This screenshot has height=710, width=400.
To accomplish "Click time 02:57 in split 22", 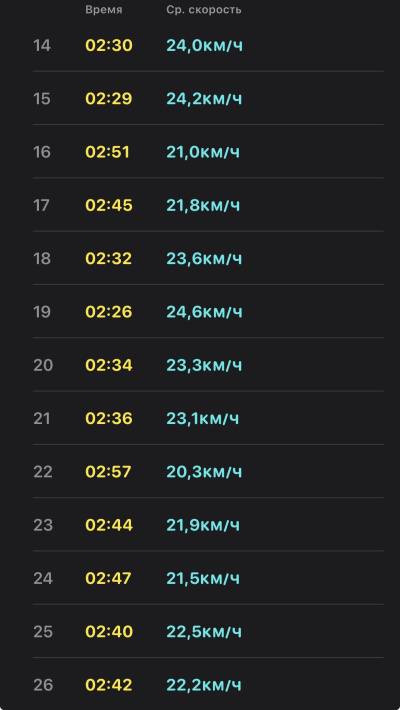I will (x=108, y=472).
